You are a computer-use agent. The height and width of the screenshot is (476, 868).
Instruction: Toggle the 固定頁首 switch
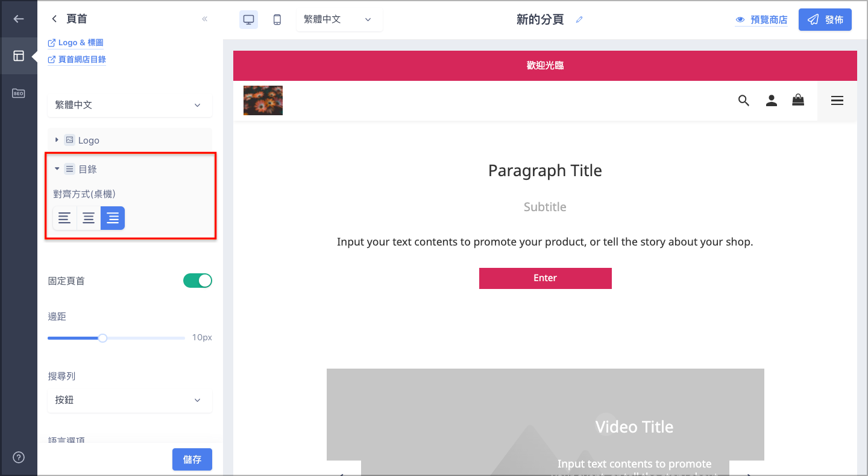pyautogui.click(x=198, y=281)
